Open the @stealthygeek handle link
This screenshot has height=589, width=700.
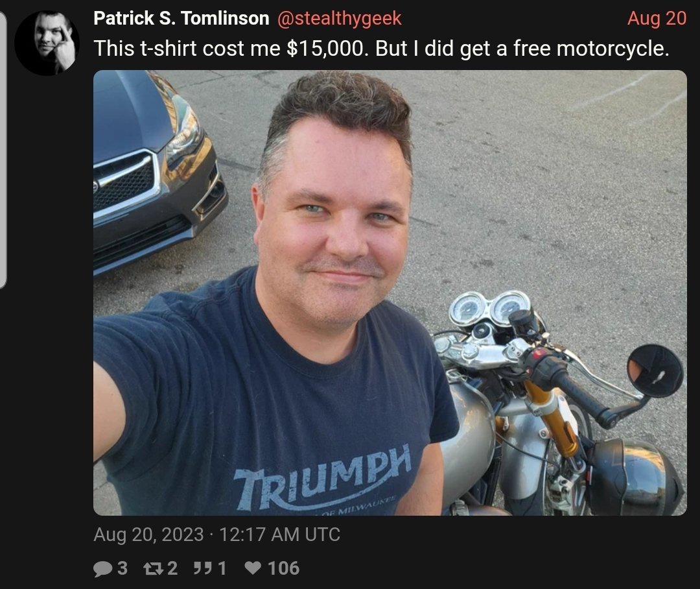tap(339, 19)
